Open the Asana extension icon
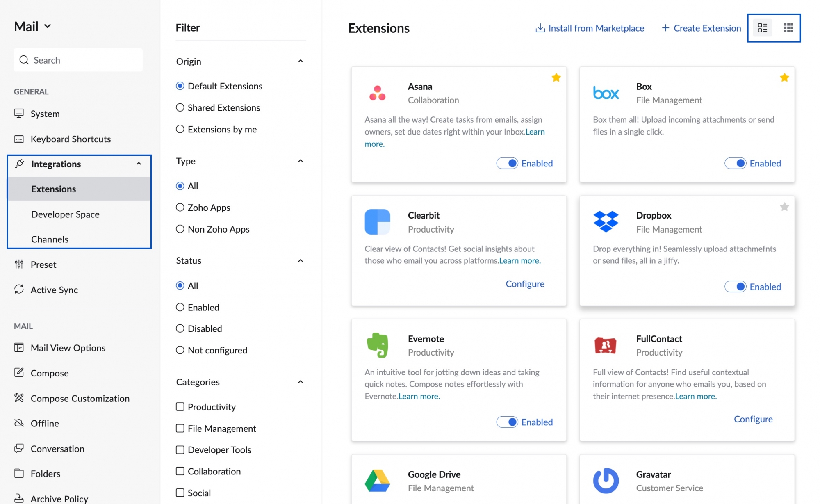This screenshot has width=820, height=504. point(377,94)
